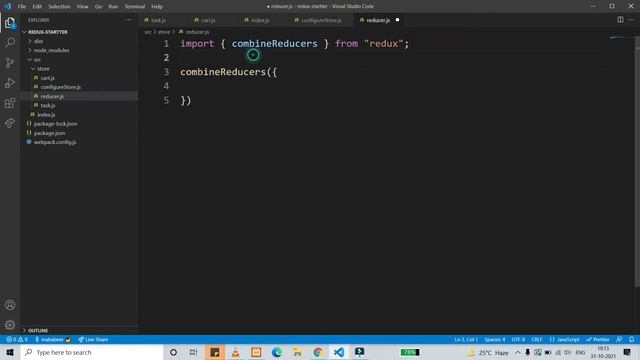Click the Windows taskbar search box

92,352
